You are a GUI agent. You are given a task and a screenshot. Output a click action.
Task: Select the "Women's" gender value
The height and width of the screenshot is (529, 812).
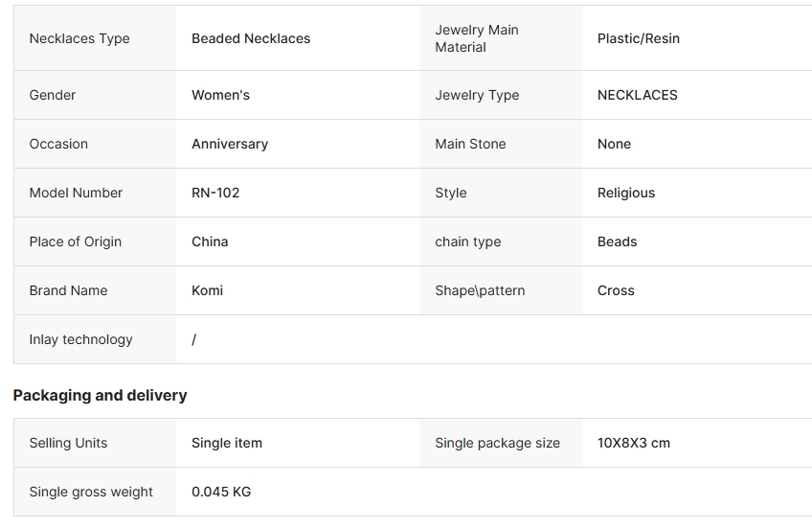point(220,95)
